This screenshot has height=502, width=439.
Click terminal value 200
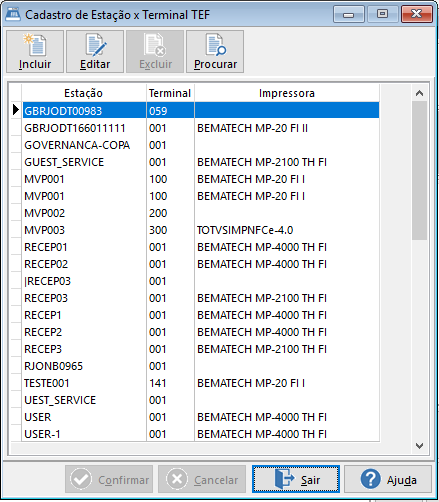point(170,213)
